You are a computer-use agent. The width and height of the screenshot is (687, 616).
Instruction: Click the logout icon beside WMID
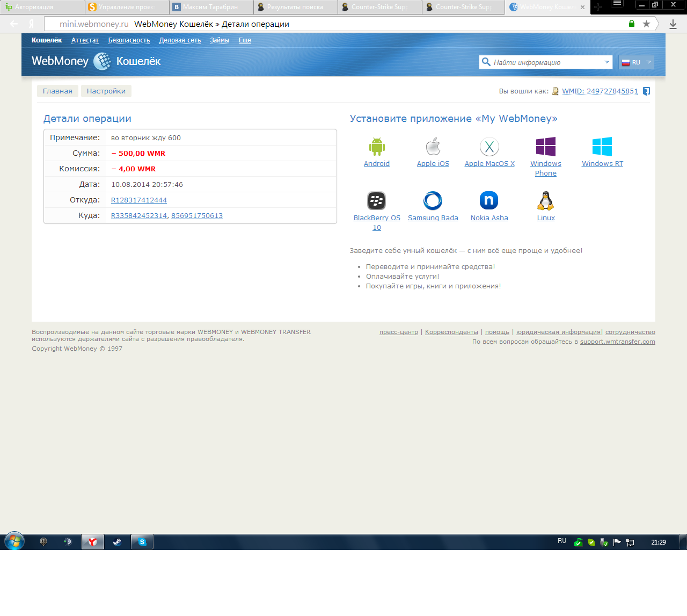click(646, 91)
